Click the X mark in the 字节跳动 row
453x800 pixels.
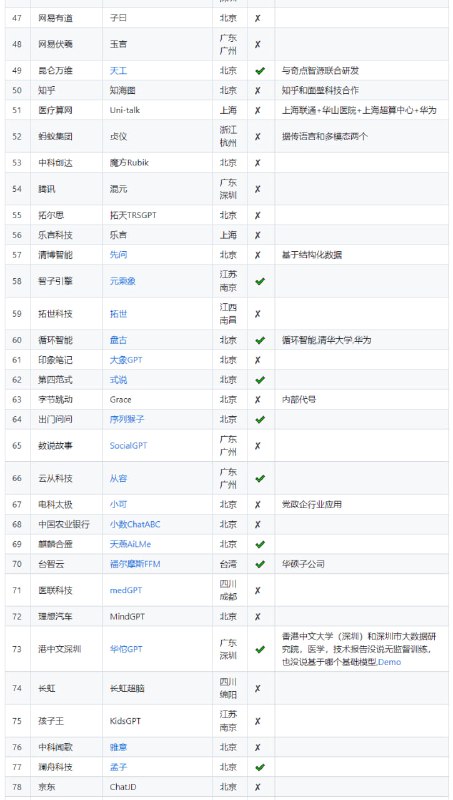pos(258,399)
